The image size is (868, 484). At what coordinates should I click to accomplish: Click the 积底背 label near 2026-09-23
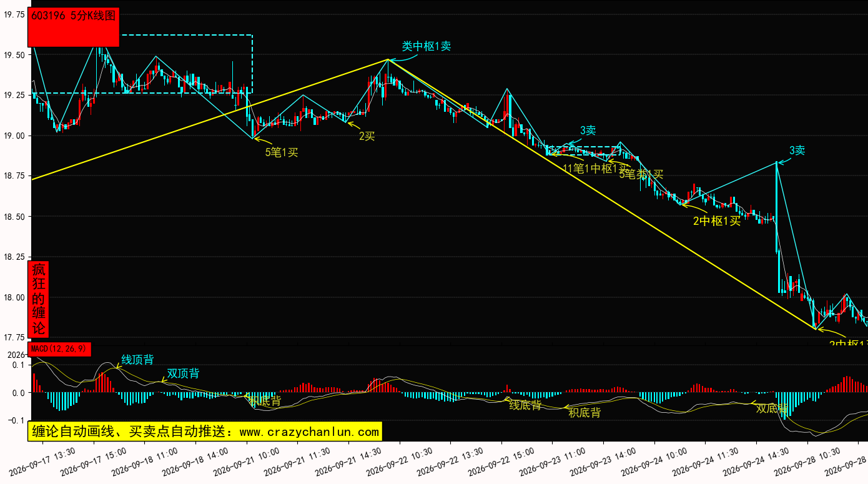coord(584,413)
